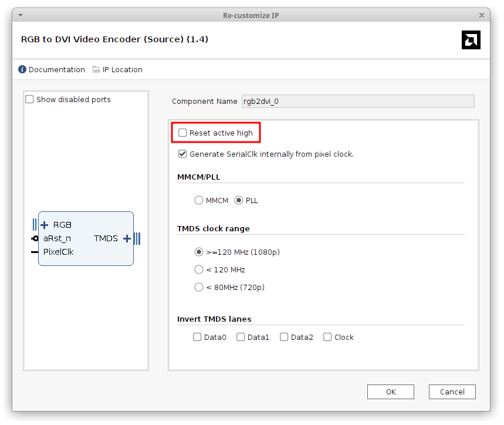This screenshot has height=425, width=504.
Task: Click the OK button
Action: (391, 392)
